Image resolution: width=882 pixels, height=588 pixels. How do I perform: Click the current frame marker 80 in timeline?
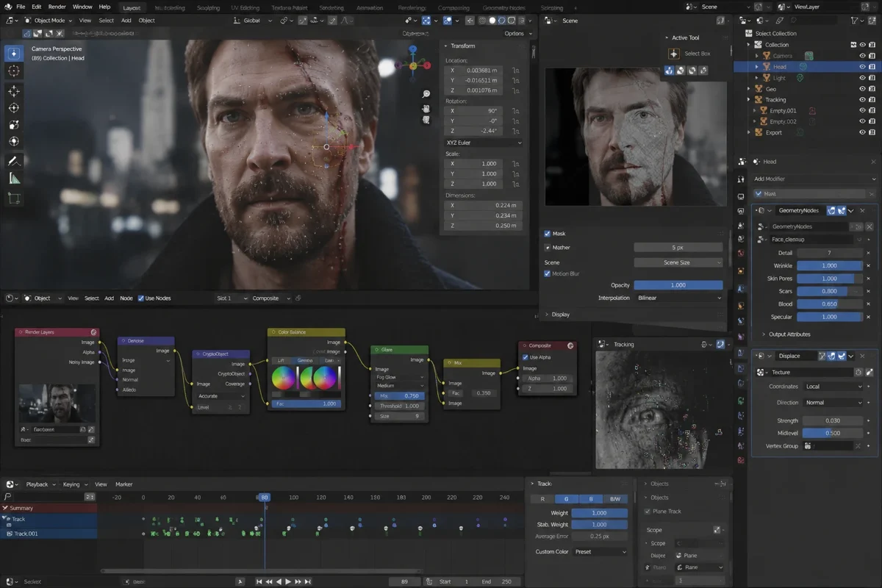[x=265, y=498]
